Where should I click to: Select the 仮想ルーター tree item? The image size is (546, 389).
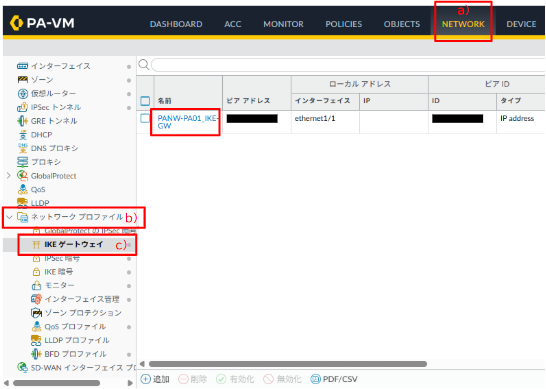53,93
